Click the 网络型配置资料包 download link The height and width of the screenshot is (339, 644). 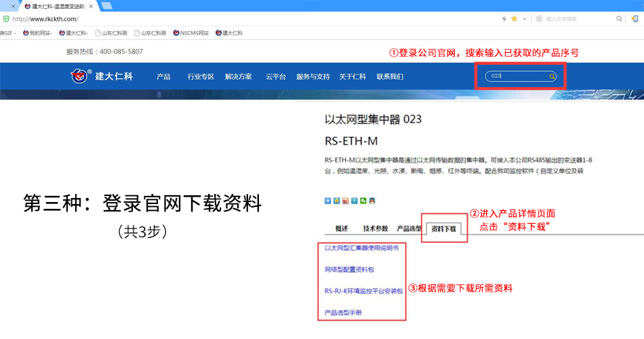click(349, 270)
